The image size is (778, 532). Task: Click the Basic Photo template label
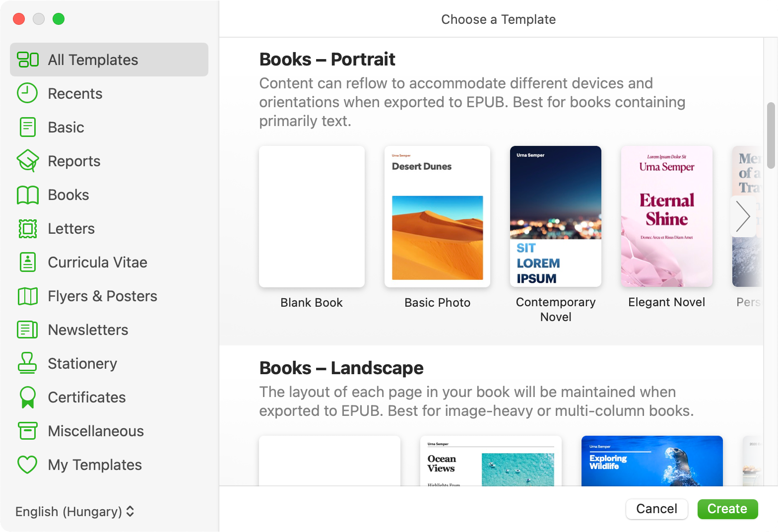coord(437,303)
